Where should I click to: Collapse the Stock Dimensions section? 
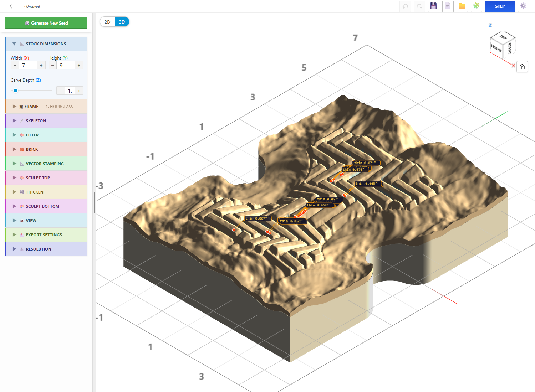(47, 44)
